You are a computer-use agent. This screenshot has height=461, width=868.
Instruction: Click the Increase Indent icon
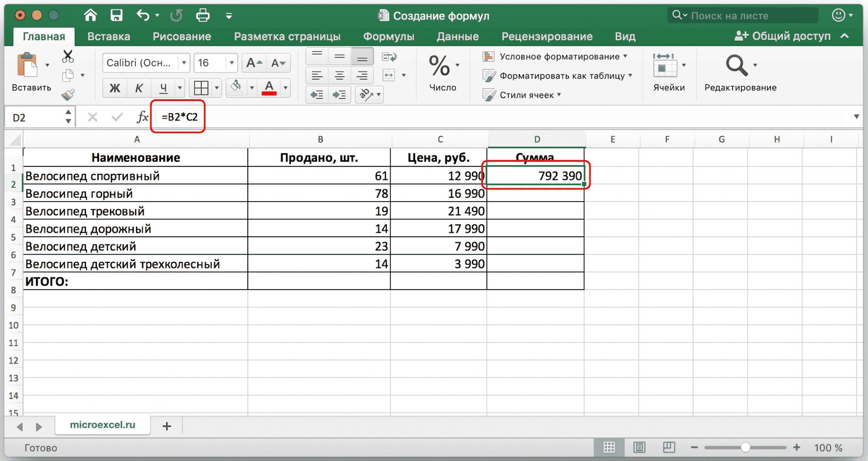pyautogui.click(x=339, y=95)
